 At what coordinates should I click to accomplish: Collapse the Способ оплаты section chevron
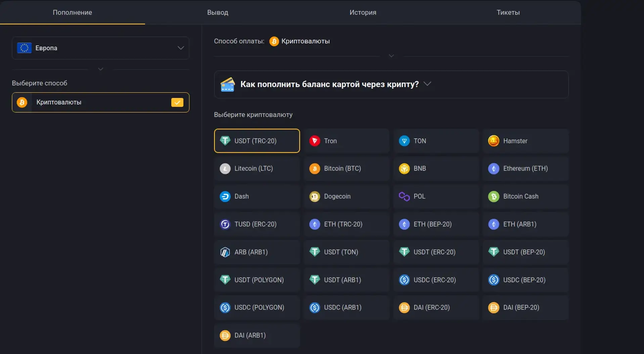click(391, 56)
